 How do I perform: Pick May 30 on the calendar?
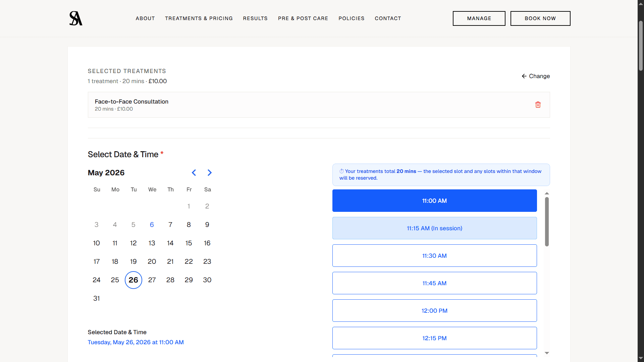(207, 280)
